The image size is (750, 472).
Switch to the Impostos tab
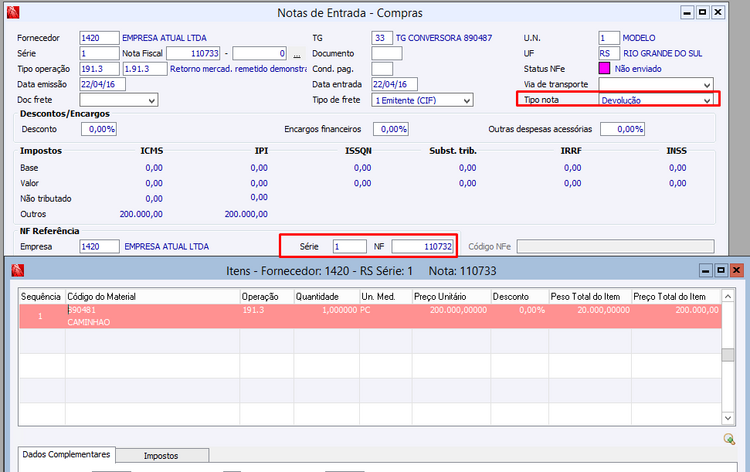[x=161, y=455]
